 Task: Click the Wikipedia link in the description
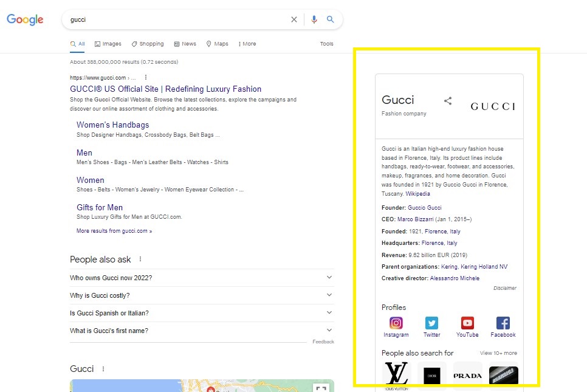(x=417, y=193)
